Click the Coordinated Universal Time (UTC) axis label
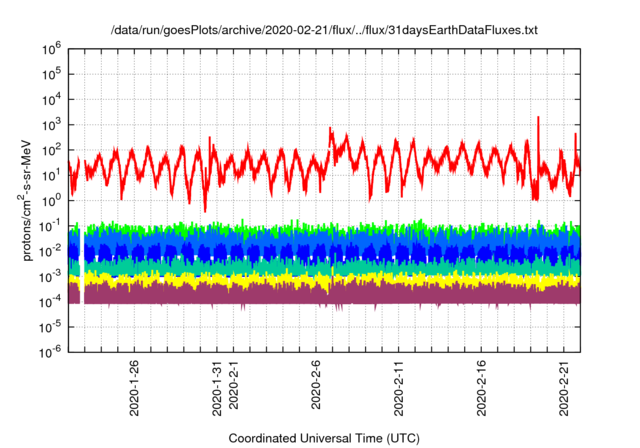640x448 pixels. pos(324,438)
